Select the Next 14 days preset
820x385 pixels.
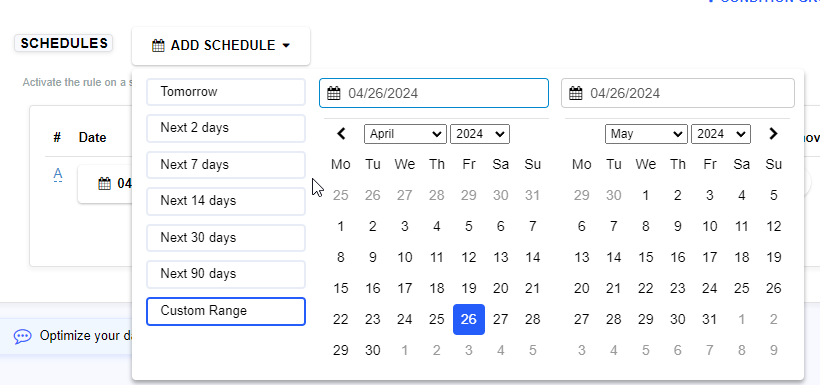point(226,201)
